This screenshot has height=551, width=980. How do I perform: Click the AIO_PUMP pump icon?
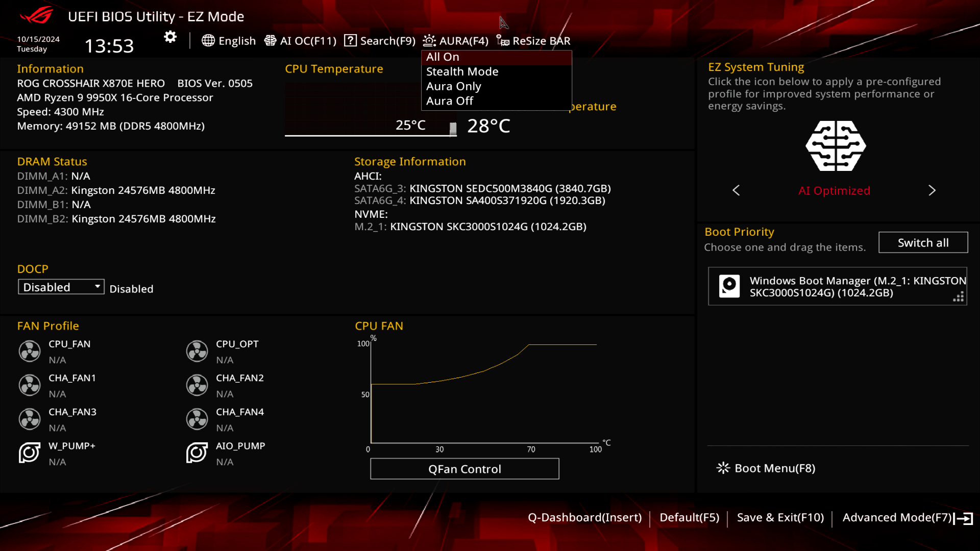pos(197,453)
